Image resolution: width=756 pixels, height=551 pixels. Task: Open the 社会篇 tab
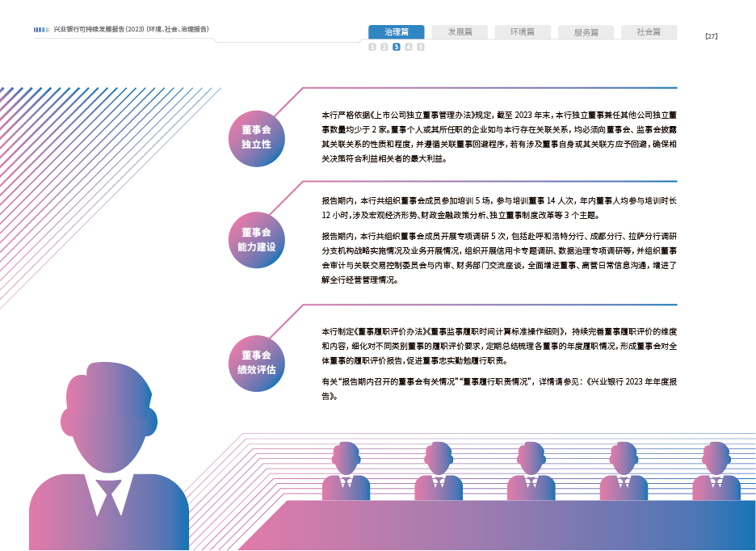coord(649,32)
